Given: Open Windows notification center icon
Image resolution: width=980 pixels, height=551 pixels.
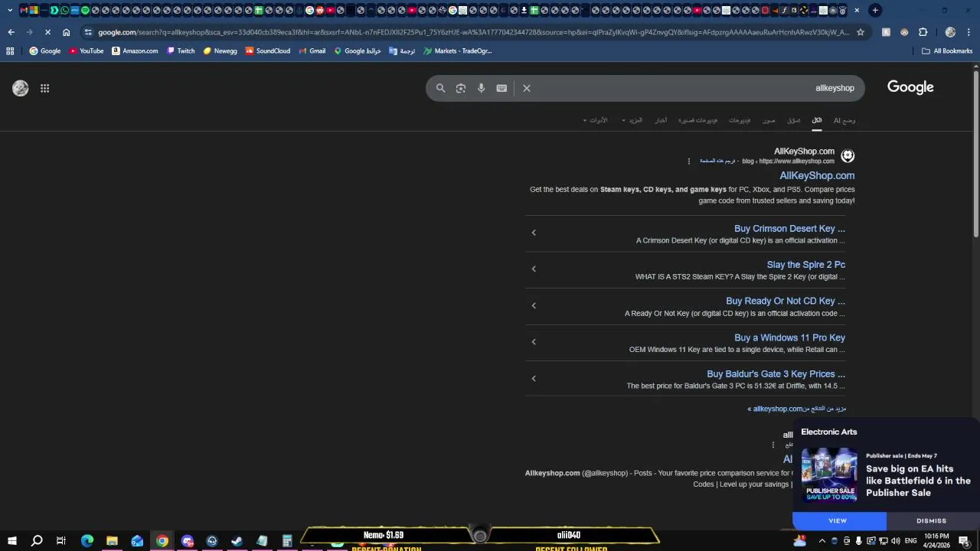Looking at the screenshot, I should (964, 541).
